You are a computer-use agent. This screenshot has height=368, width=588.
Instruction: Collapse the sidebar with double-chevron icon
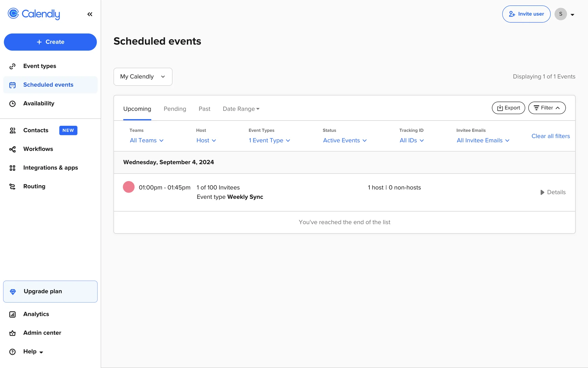click(90, 14)
